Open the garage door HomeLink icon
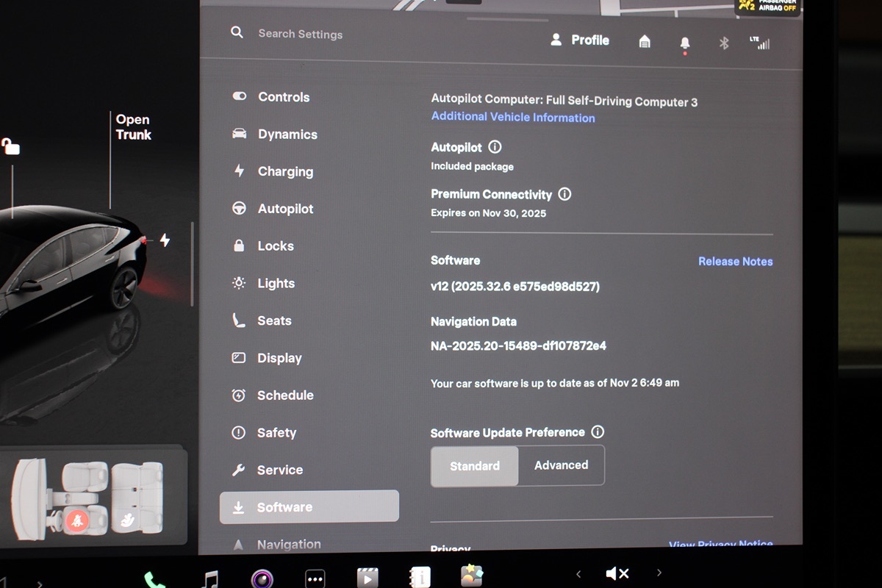The height and width of the screenshot is (588, 882). pyautogui.click(x=645, y=42)
